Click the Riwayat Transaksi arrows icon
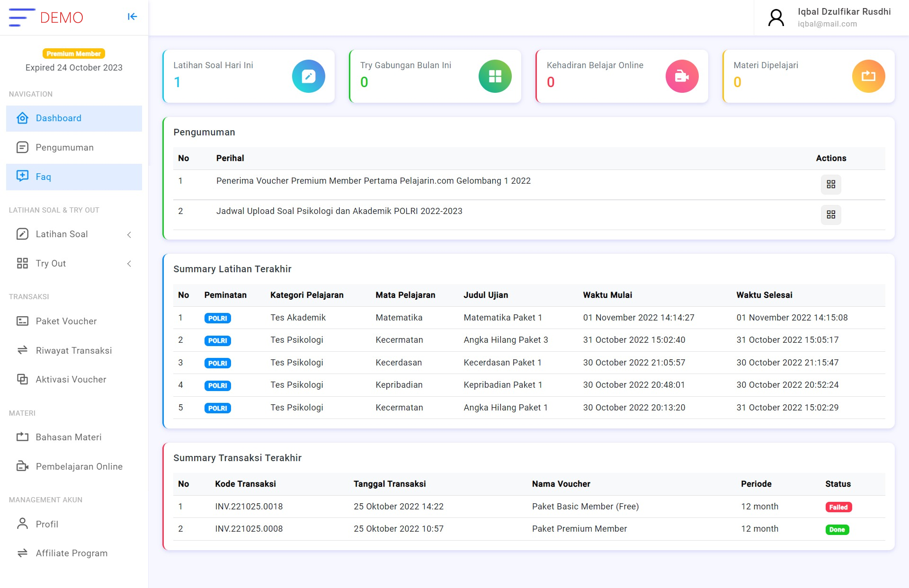 (x=22, y=350)
